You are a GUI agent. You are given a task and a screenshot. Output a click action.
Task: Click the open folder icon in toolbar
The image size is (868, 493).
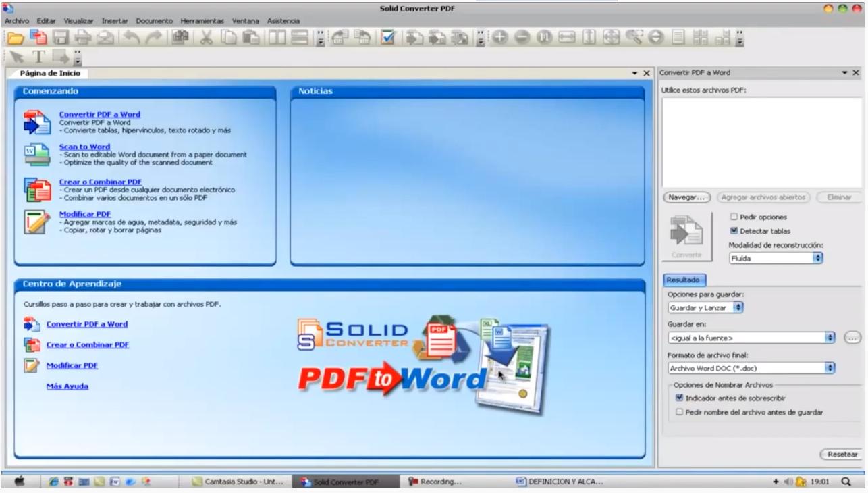(14, 40)
